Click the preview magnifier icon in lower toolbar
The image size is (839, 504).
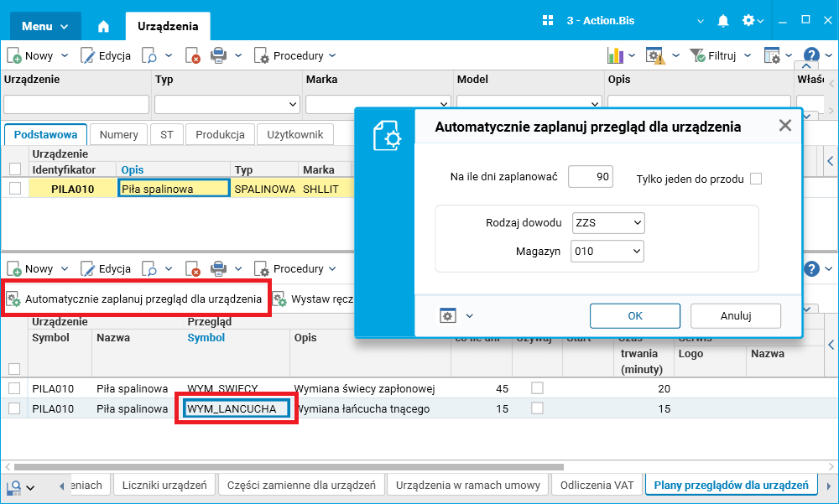(149, 268)
